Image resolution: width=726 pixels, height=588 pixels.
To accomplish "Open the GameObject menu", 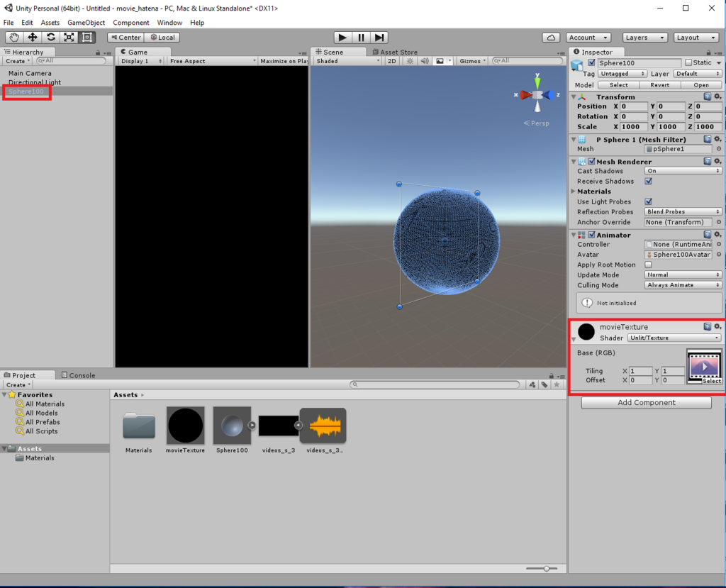I will click(86, 23).
